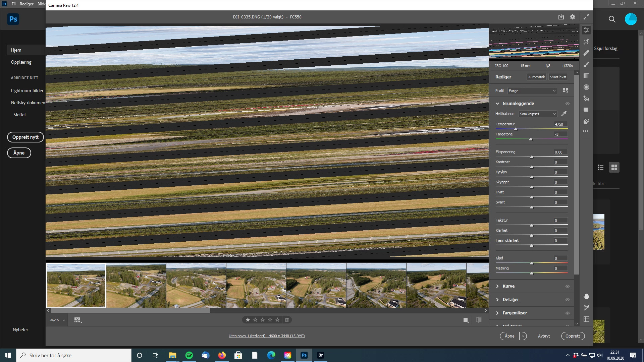Select Hjem in the sidebar
The width and height of the screenshot is (644, 362).
(16, 50)
